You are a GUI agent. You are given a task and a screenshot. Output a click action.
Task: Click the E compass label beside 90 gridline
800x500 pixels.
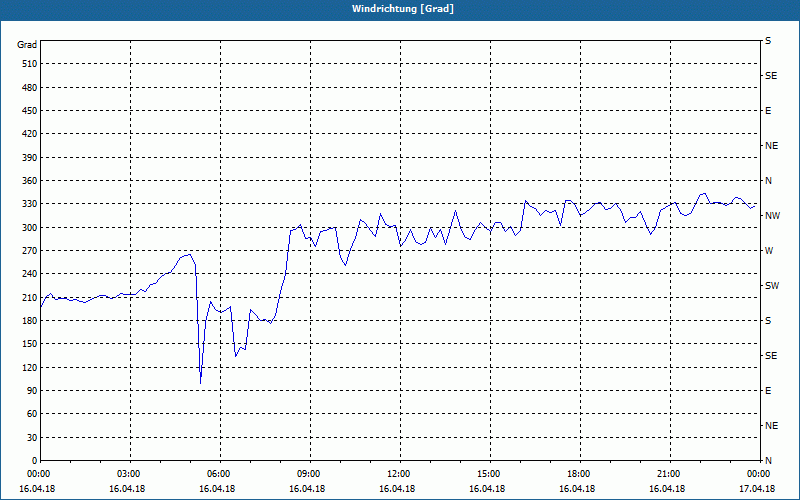(768, 391)
